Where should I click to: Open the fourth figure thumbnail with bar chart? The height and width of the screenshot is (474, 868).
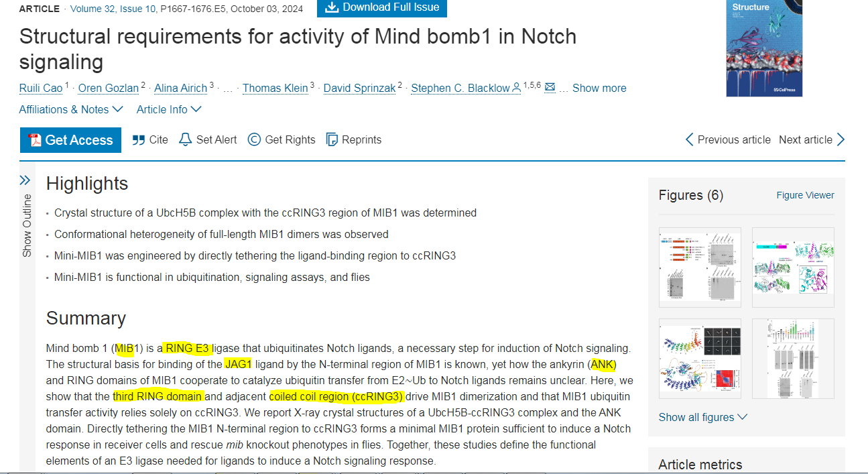point(794,359)
